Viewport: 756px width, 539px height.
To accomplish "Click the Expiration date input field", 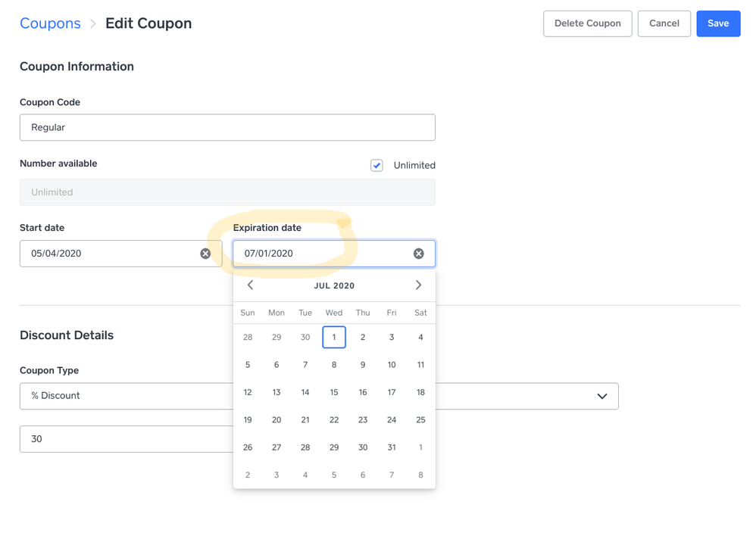I will click(322, 254).
